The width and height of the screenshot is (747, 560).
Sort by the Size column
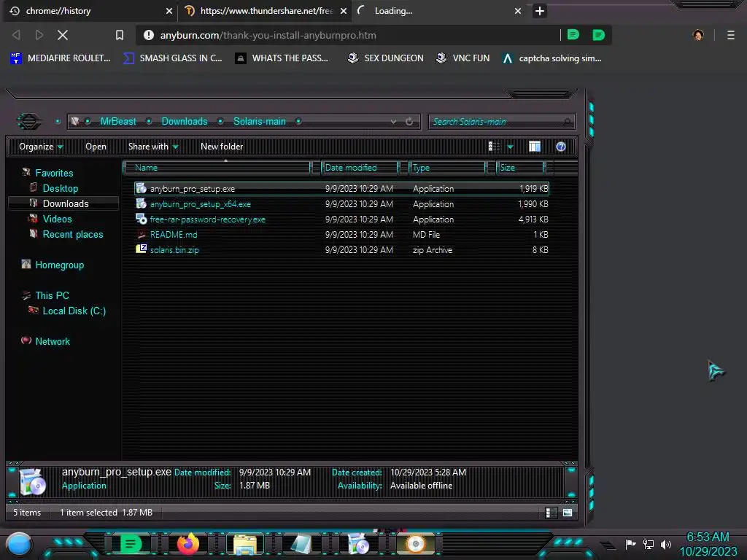[x=520, y=168]
